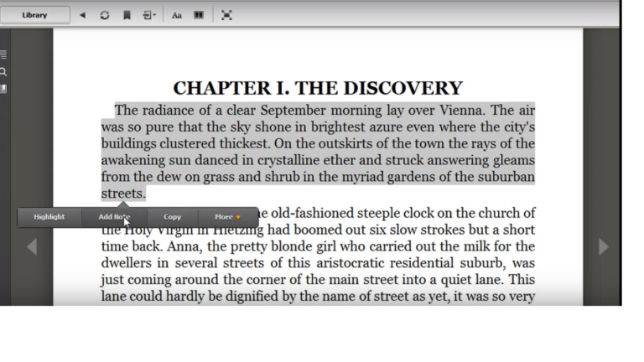Open the Aa font settings
Viewport: 644px width, 362px height.
[177, 16]
